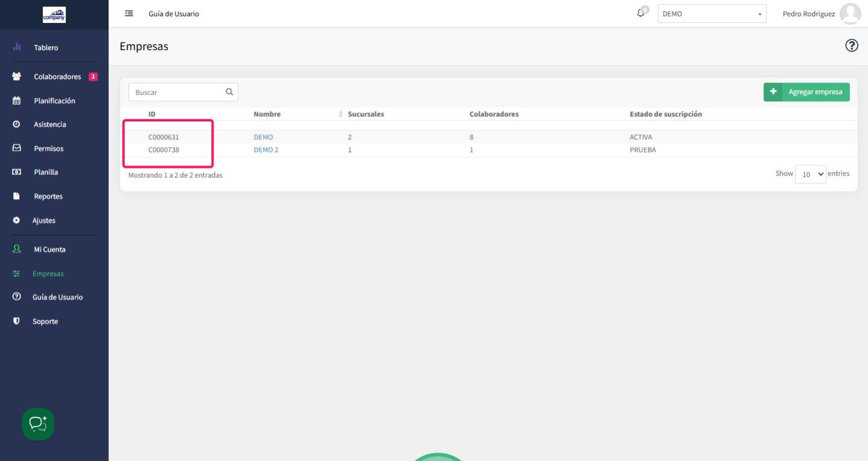The height and width of the screenshot is (461, 868).
Task: Click the Guía de Usuario top link
Action: [x=174, y=14]
